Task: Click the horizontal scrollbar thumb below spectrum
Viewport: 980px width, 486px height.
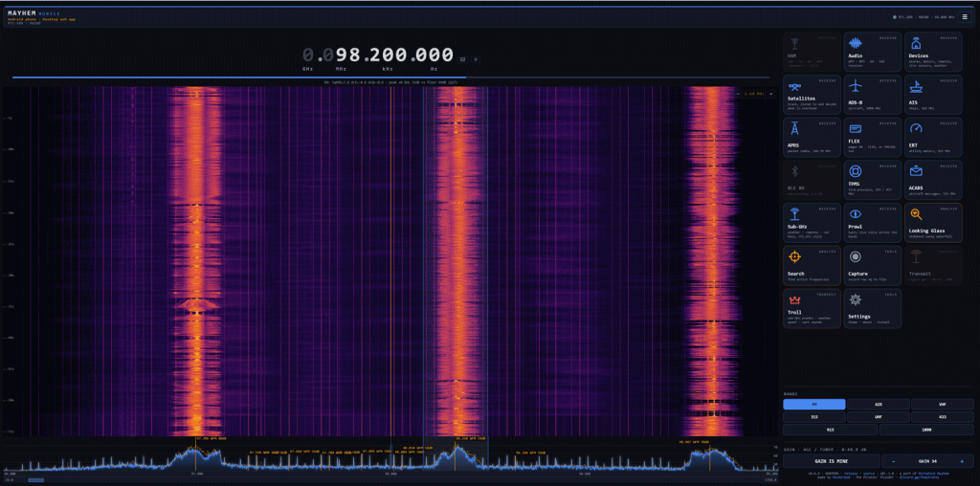Action: point(36,479)
